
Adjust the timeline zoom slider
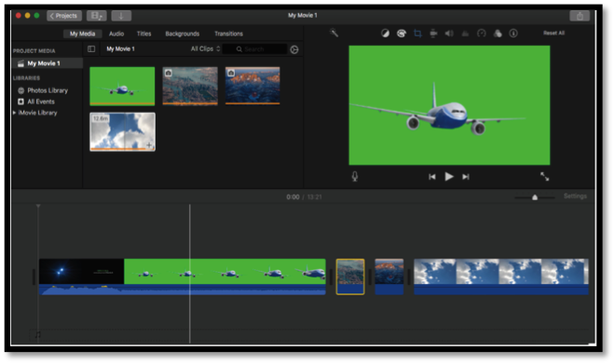tap(535, 197)
